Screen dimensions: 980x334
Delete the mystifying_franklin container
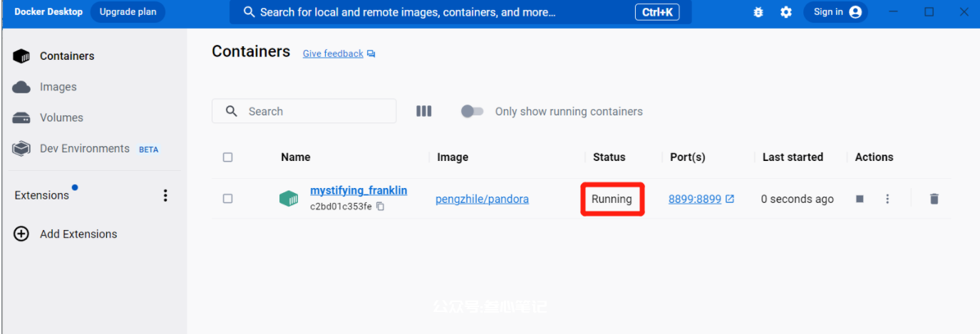pos(934,199)
